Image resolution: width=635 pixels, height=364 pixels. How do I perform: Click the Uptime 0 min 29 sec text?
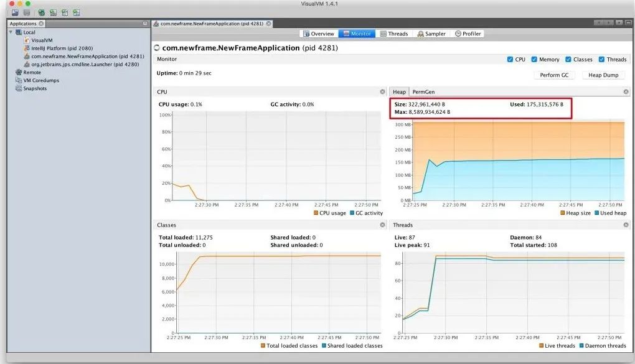[184, 73]
